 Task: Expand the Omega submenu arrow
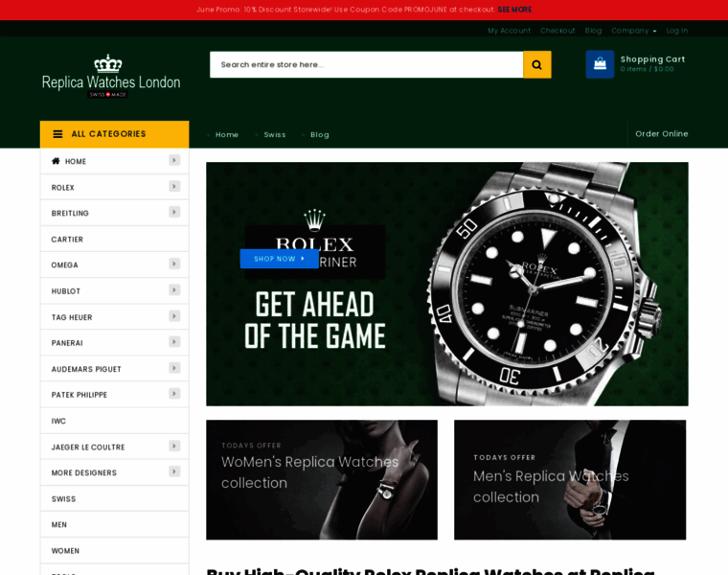174,264
